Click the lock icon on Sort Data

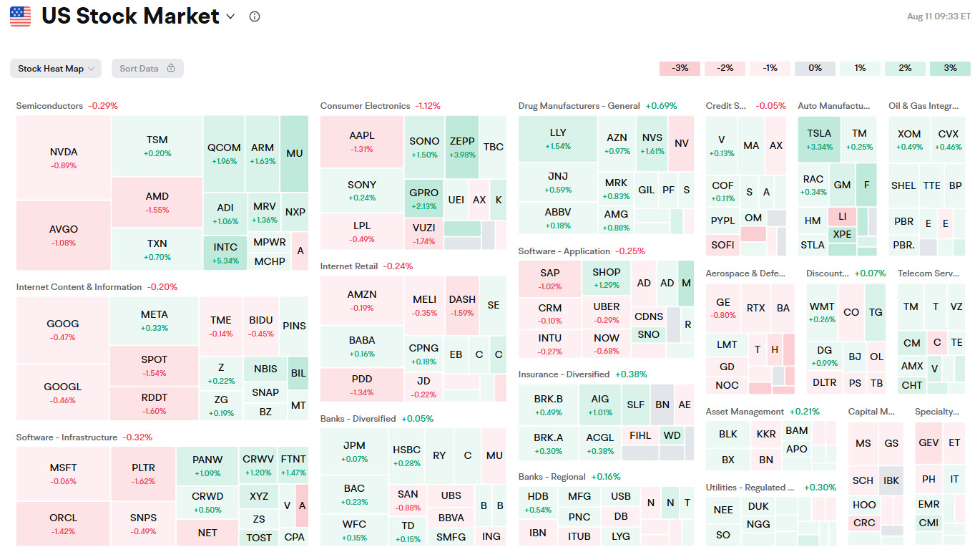pyautogui.click(x=171, y=69)
